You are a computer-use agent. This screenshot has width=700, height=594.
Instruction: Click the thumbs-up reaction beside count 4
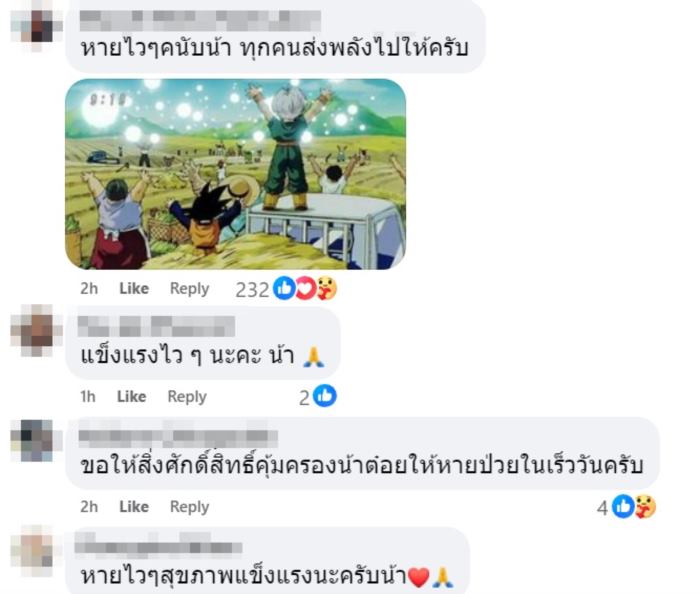(x=623, y=507)
